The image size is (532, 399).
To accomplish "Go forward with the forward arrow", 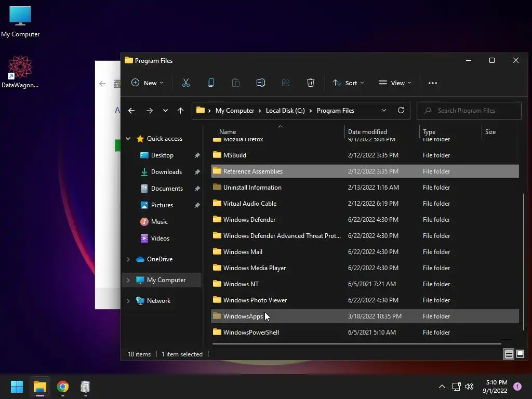I will click(149, 111).
